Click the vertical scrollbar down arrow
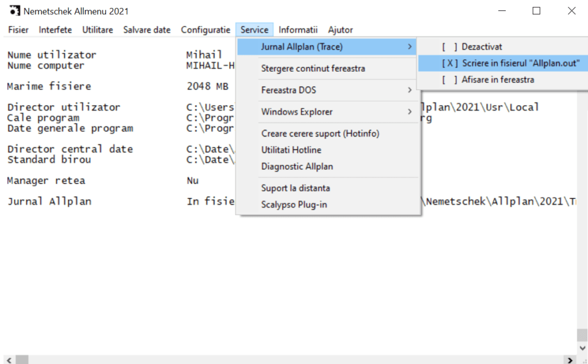The image size is (588, 364). coord(582,348)
